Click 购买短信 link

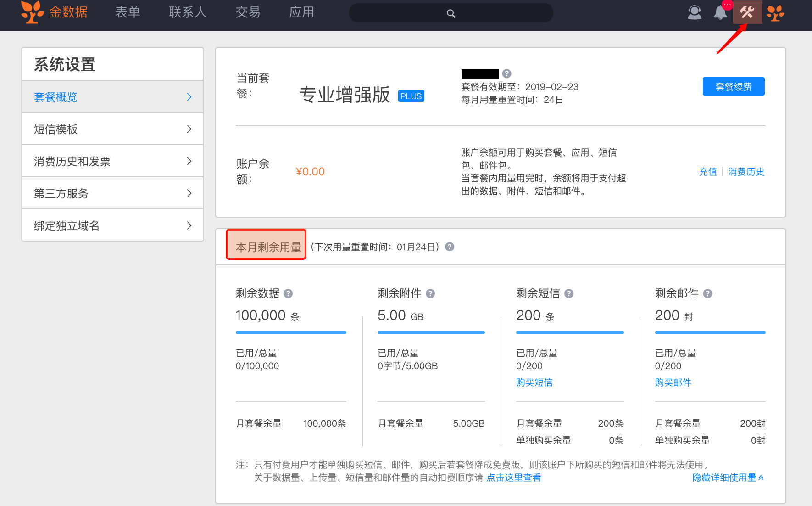point(534,382)
